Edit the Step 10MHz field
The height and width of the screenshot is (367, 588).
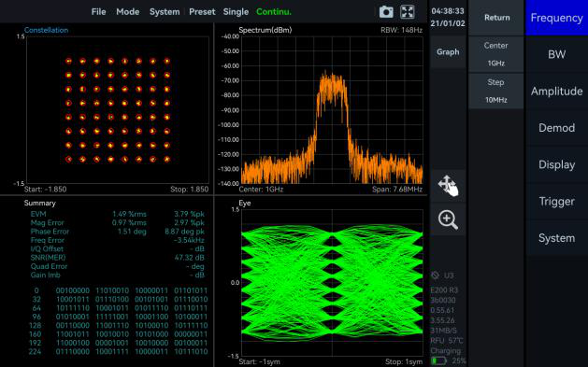tap(495, 91)
